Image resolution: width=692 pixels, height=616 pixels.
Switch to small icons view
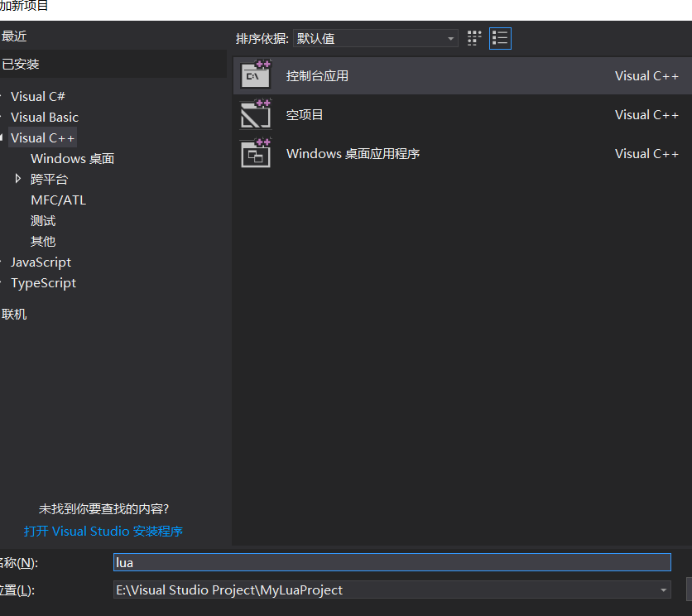(474, 38)
